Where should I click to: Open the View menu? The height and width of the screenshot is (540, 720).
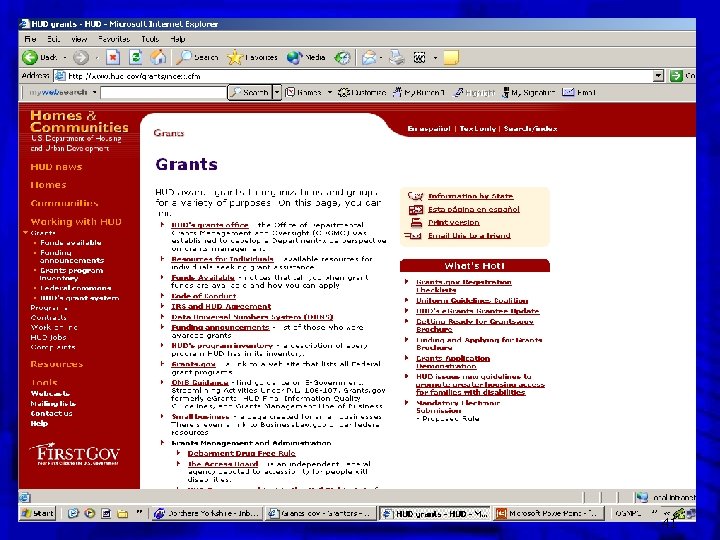pos(79,39)
